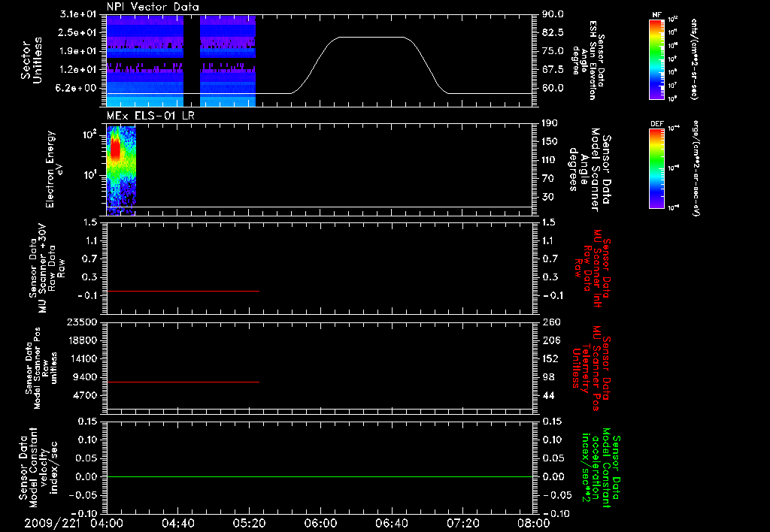The image size is (770, 532).
Task: Click the Sector Unitless axis label
Action: point(32,60)
